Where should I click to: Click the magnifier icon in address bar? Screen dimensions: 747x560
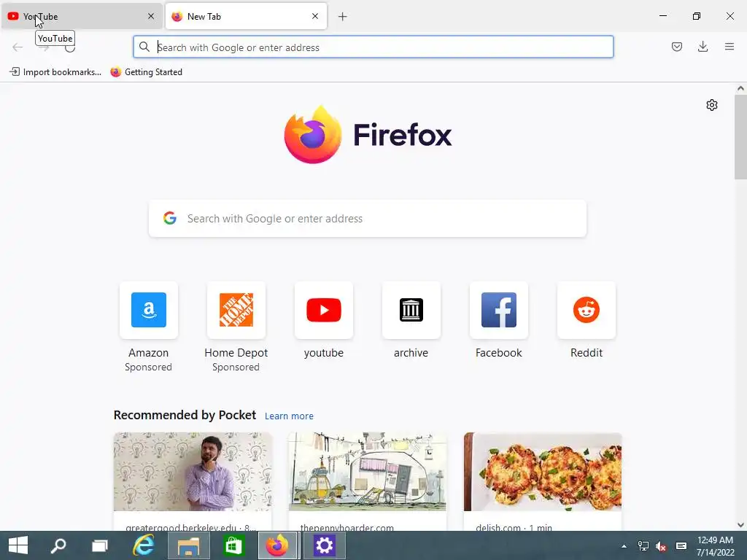pos(144,47)
